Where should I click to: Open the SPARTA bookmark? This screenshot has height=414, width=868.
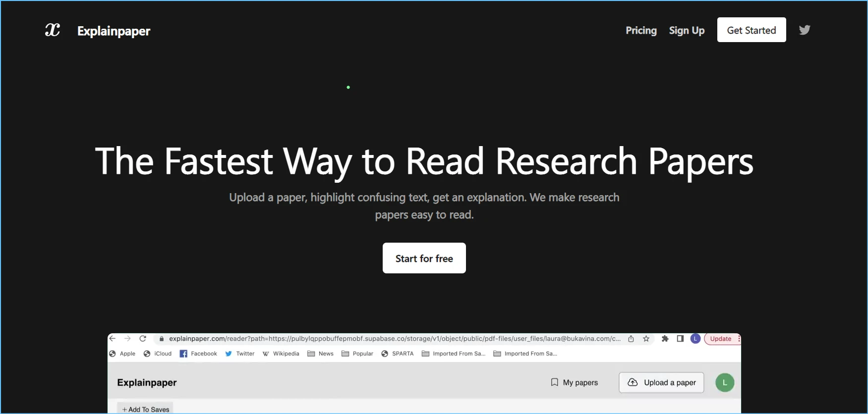[398, 354]
